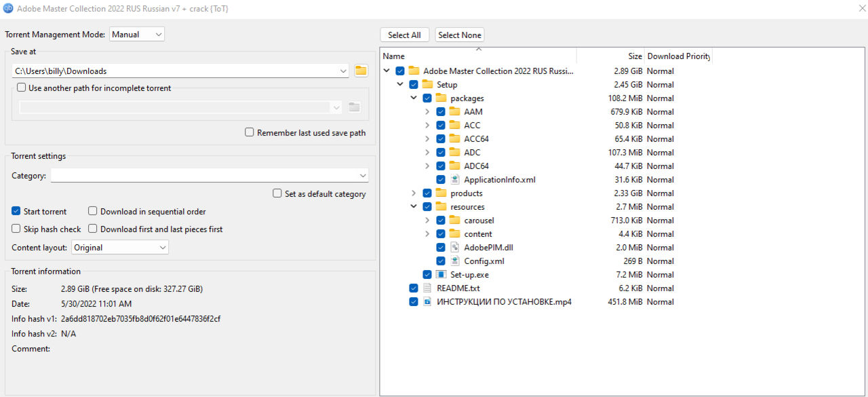Click the packages folder icon
The width and height of the screenshot is (868, 397).
(442, 98)
